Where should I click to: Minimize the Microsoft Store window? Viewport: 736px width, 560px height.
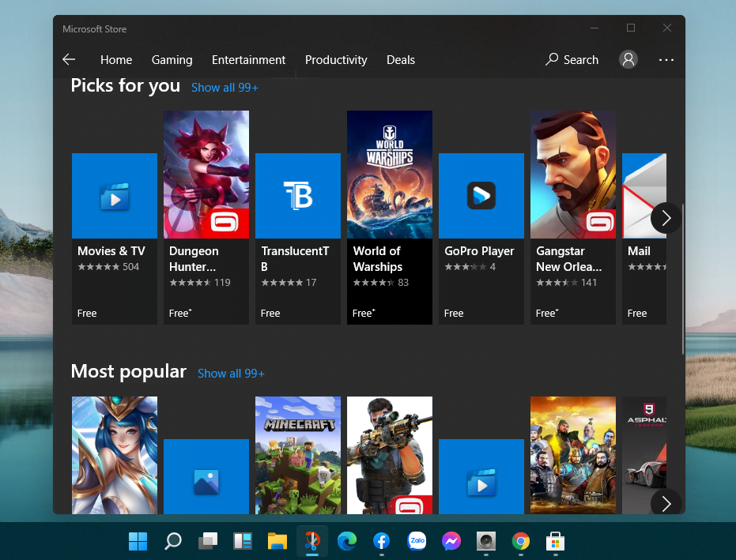(x=594, y=28)
